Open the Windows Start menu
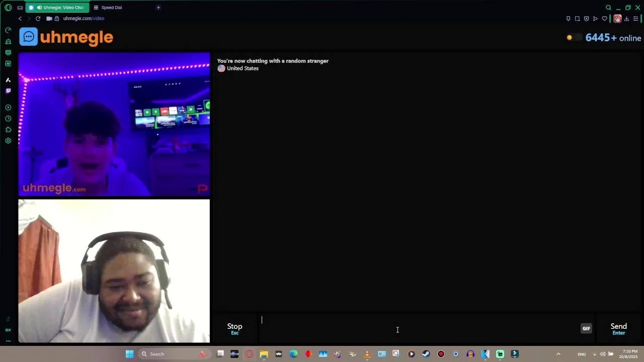This screenshot has height=362, width=644. click(129, 354)
